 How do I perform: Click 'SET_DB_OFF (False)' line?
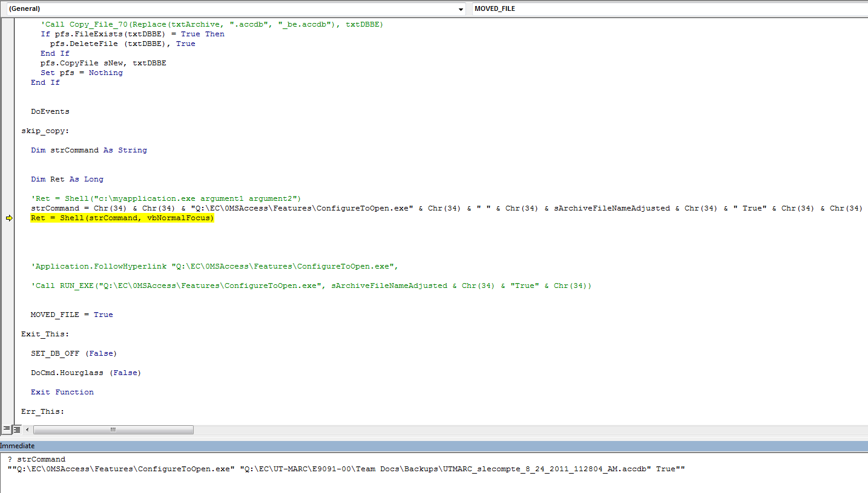pos(74,353)
